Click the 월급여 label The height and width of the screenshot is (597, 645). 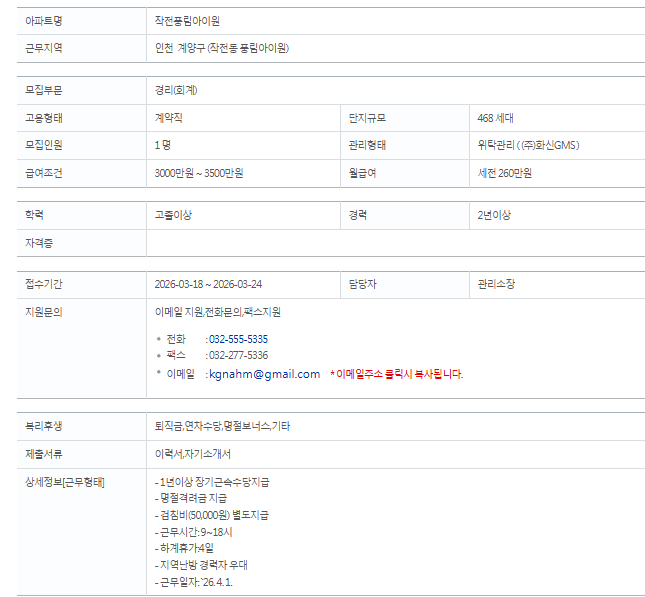362,173
